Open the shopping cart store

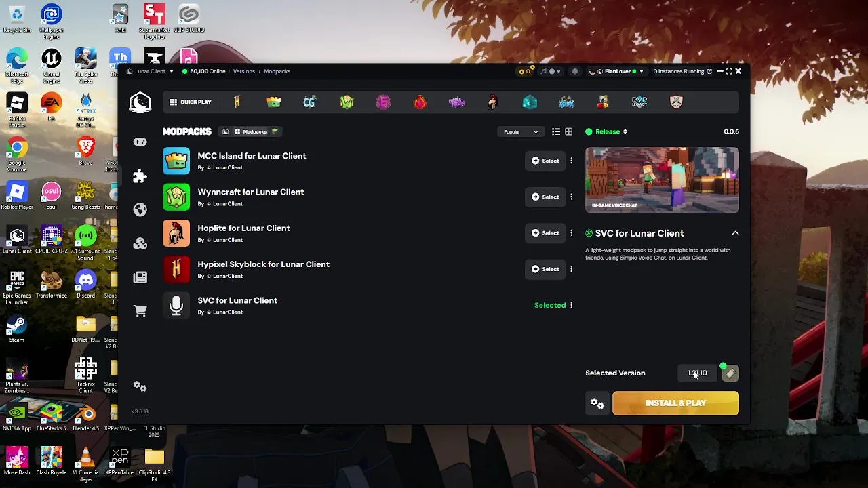[x=140, y=311]
